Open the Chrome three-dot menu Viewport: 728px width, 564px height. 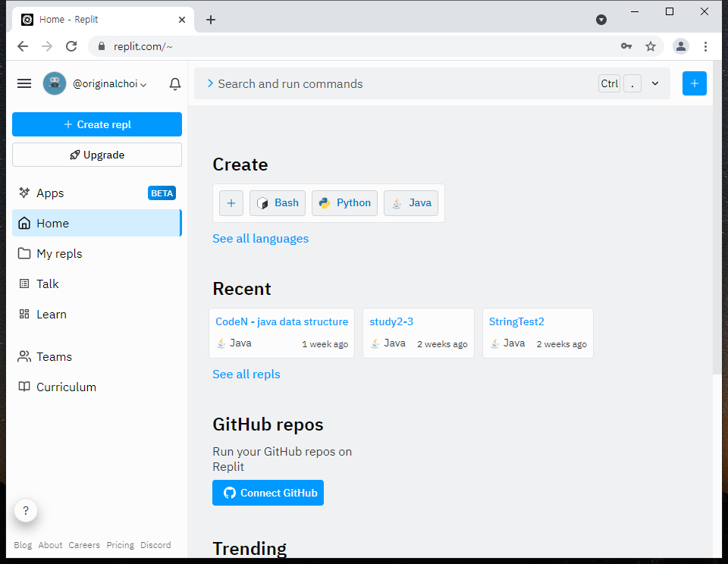coord(705,46)
